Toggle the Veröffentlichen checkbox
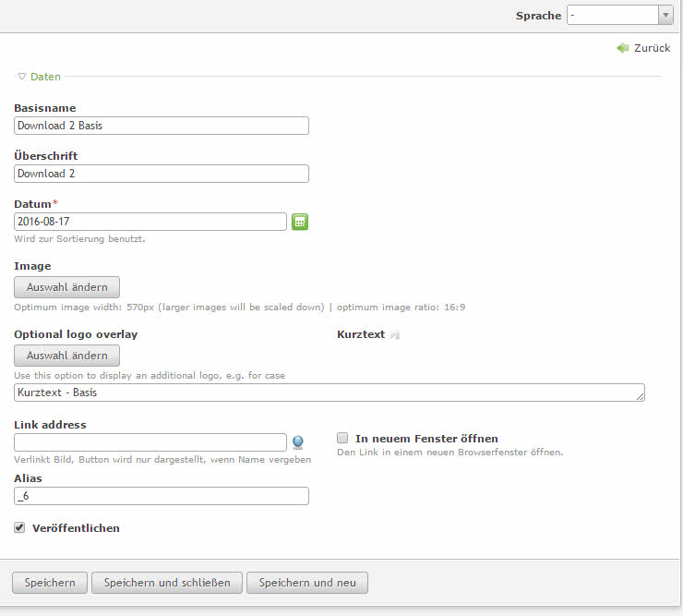The image size is (683, 616). pos(19,527)
